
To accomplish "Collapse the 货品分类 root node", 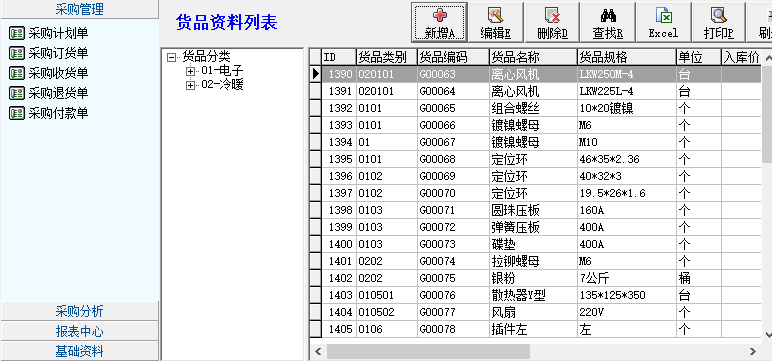I will 171,58.
